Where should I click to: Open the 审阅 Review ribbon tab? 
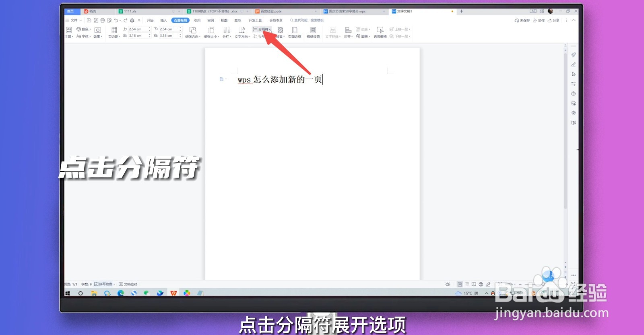(211, 20)
